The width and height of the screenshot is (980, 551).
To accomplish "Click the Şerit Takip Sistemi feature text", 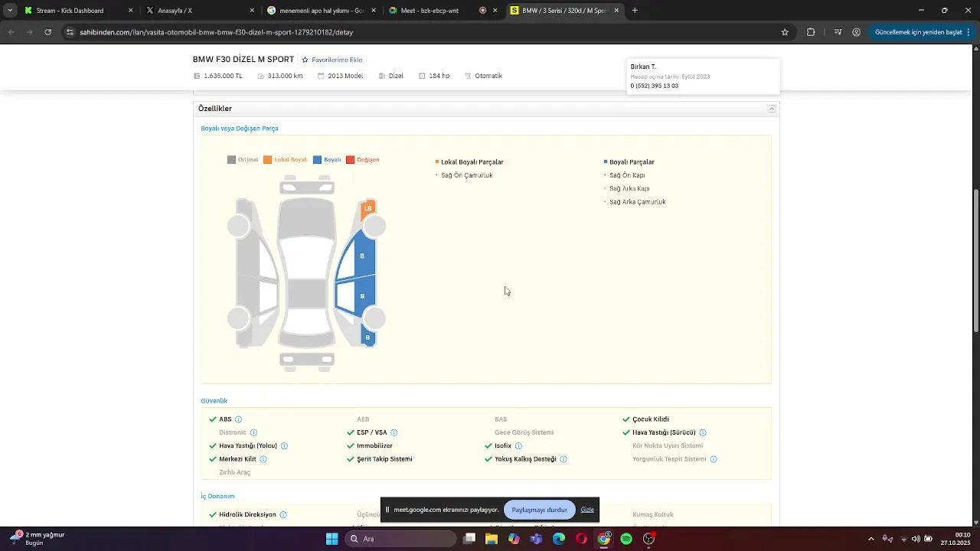I will (x=384, y=459).
